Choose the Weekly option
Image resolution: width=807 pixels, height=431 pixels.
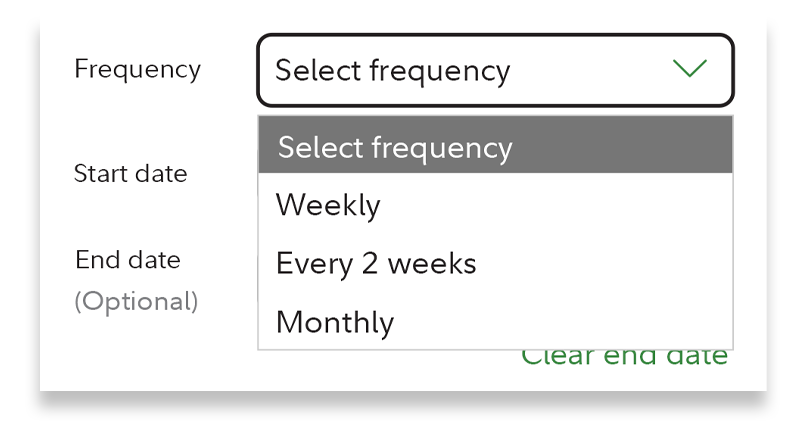(x=495, y=205)
